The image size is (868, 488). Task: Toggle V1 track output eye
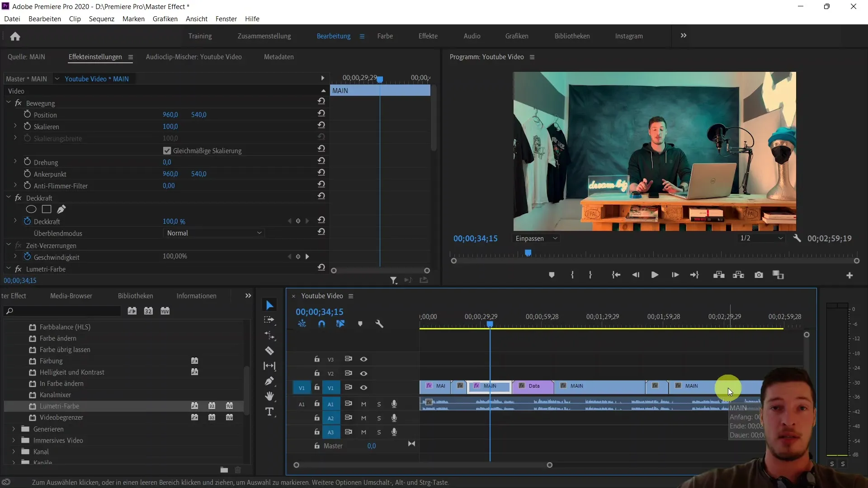pyautogui.click(x=363, y=388)
